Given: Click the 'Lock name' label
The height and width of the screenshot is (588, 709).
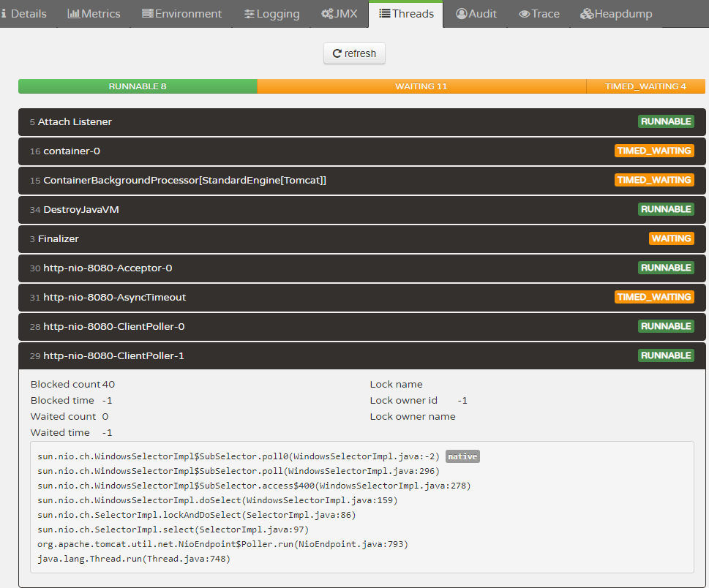Looking at the screenshot, I should pyautogui.click(x=396, y=384).
